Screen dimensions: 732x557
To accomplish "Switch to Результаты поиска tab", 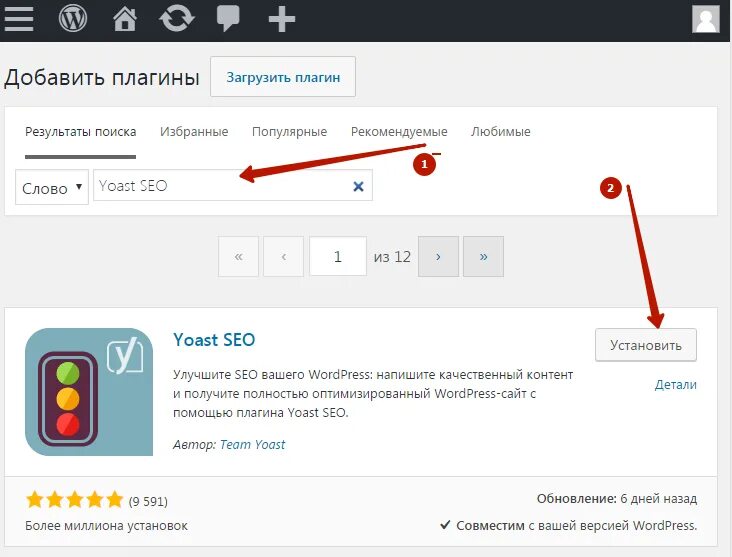I will click(80, 132).
